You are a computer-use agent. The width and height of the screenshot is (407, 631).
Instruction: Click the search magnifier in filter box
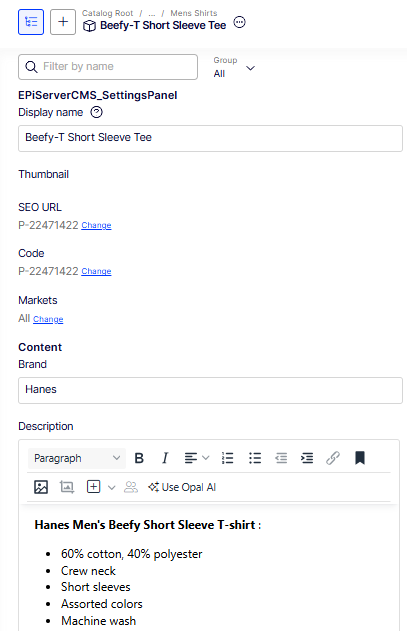(x=31, y=67)
